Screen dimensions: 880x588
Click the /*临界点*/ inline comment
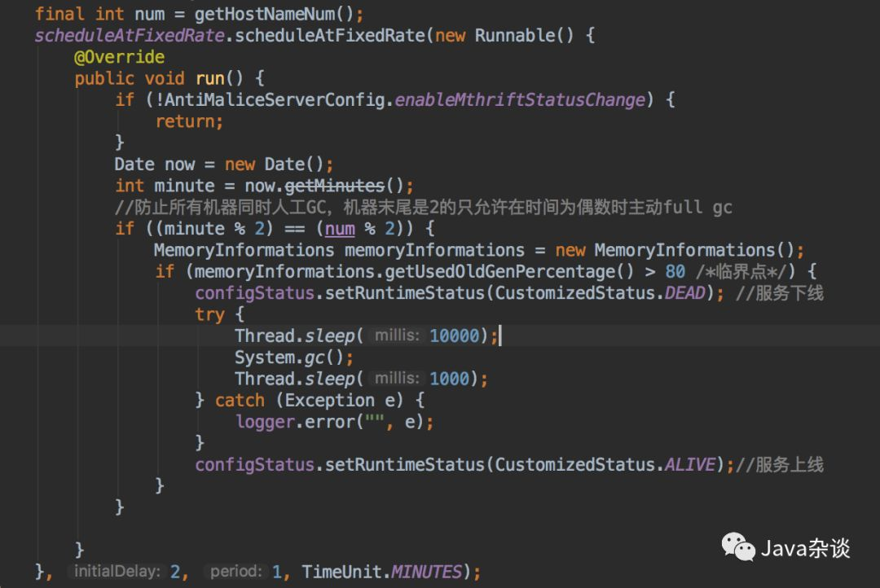pos(741,271)
